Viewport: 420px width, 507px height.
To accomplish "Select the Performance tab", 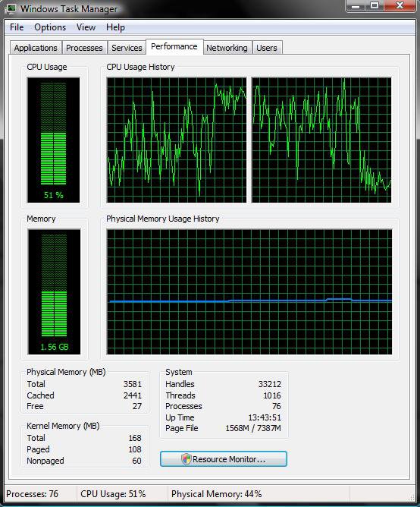I will 174,46.
